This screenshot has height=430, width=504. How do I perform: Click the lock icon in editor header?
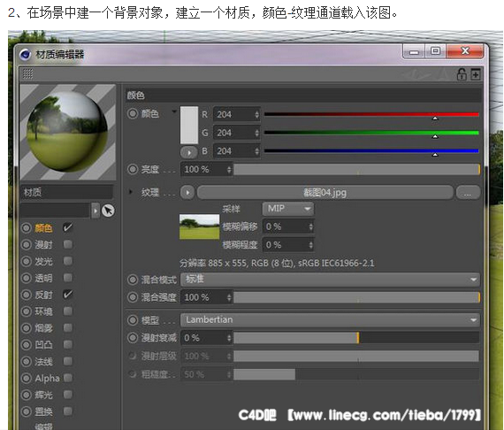[x=462, y=74]
